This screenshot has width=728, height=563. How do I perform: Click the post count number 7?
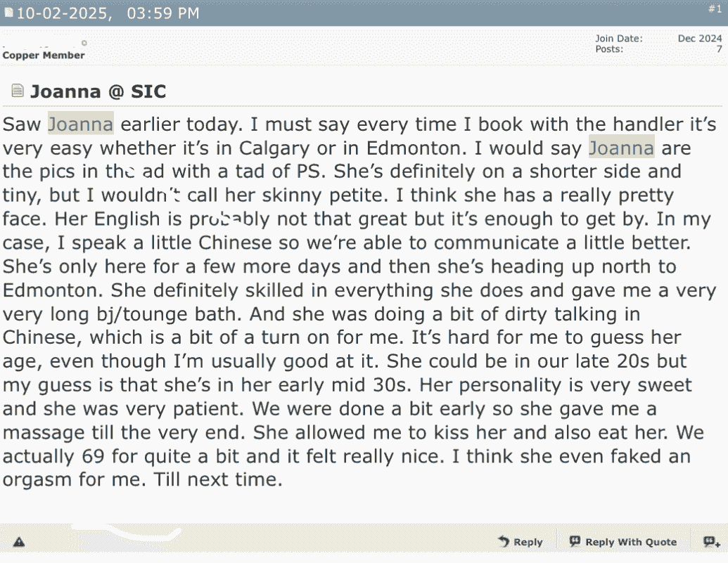[x=719, y=49]
